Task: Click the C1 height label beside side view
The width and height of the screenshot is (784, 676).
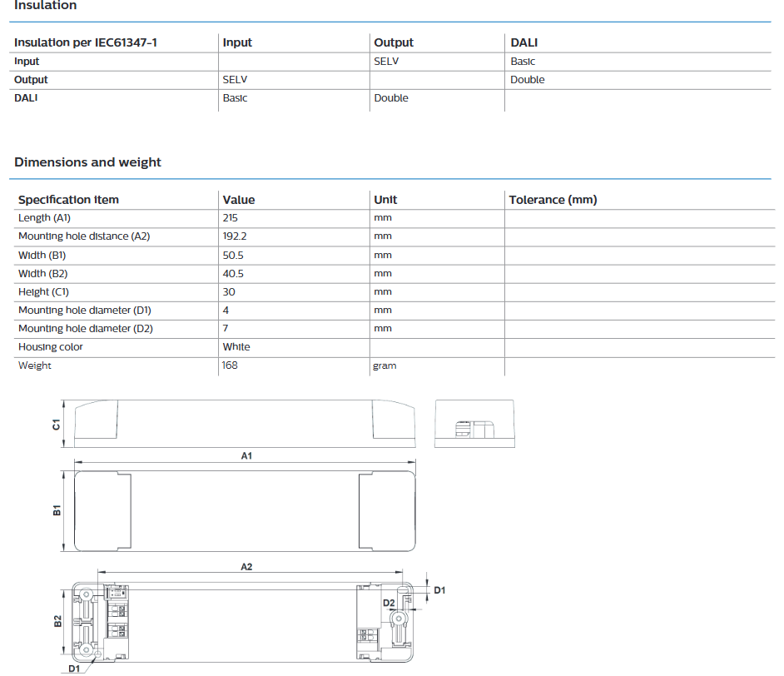Action: pyautogui.click(x=56, y=425)
